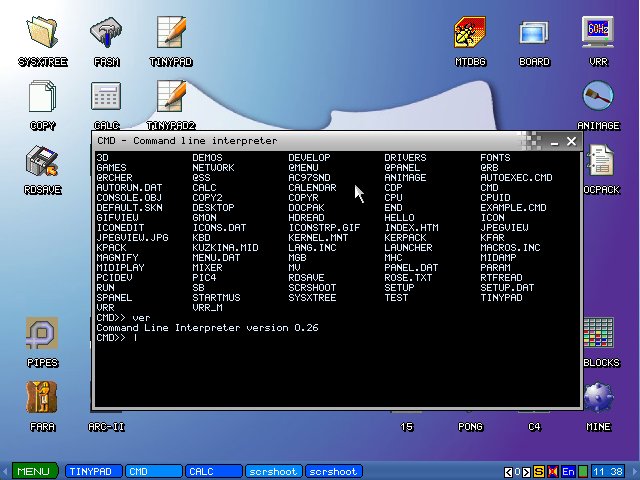
Task: Open the VRR monitor refresh icon
Action: pos(598,33)
